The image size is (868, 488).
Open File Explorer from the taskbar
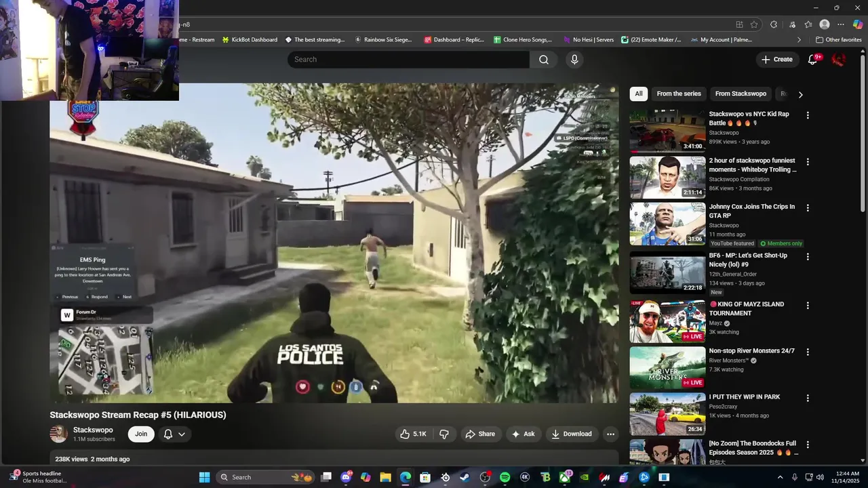[385, 477]
